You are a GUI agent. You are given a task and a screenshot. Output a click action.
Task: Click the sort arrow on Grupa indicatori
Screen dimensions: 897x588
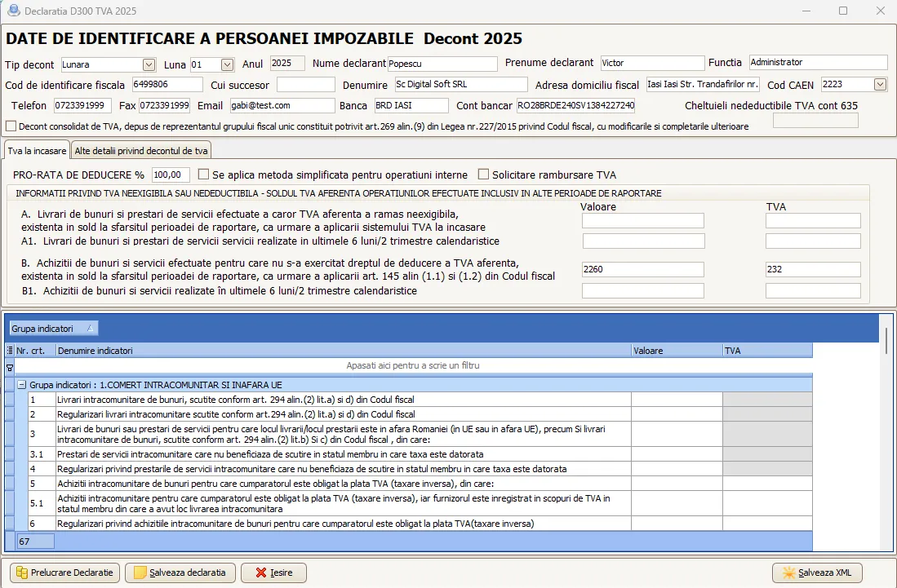click(x=90, y=328)
